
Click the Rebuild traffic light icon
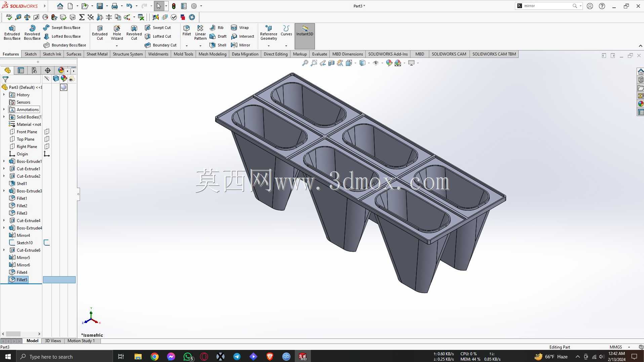pos(174,6)
